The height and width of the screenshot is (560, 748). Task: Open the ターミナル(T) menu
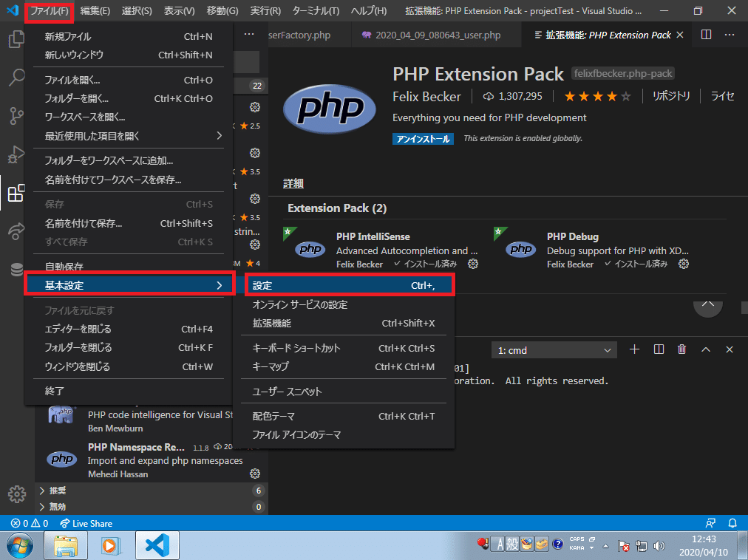pyautogui.click(x=316, y=10)
